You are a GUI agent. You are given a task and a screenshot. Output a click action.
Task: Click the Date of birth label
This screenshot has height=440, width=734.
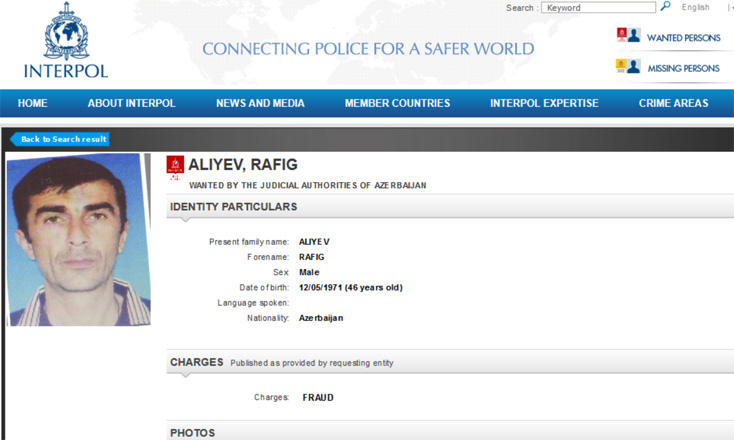point(264,287)
